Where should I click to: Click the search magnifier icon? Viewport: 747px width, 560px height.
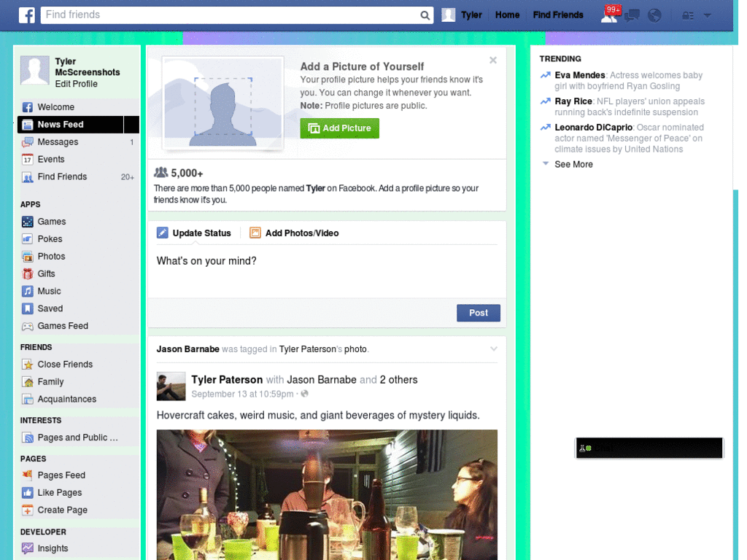425,15
